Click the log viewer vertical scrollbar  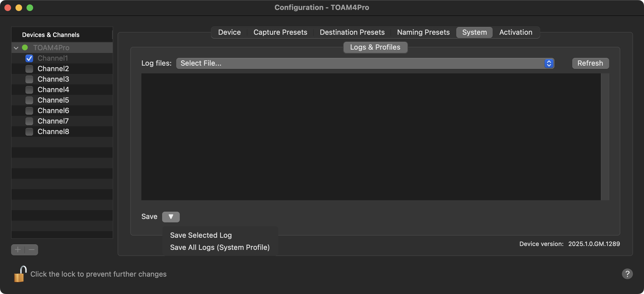tap(605, 137)
